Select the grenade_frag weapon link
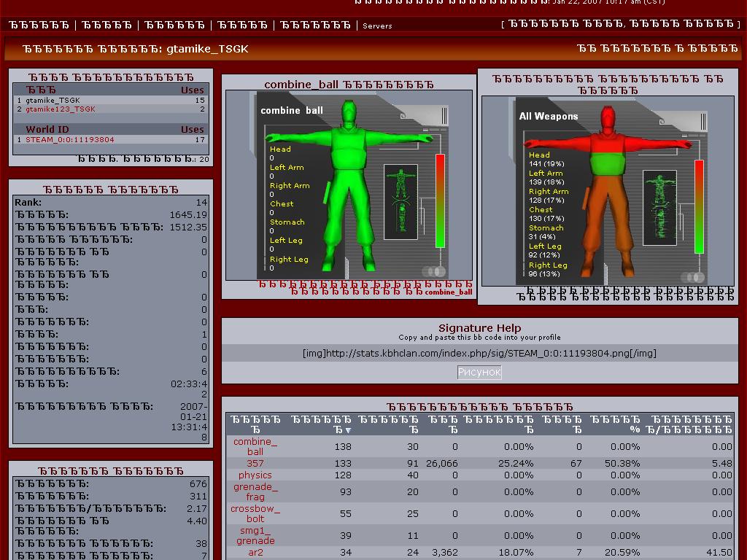Screen dimensions: 747x560 [x=255, y=491]
